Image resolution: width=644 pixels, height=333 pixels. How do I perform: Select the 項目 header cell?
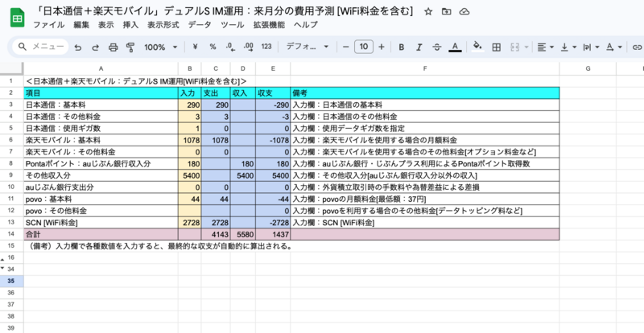pos(101,93)
